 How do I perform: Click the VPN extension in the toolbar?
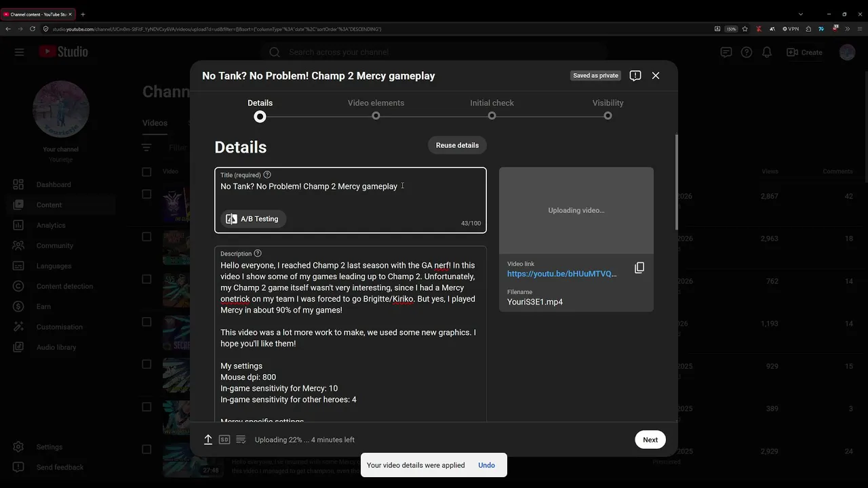tap(791, 29)
